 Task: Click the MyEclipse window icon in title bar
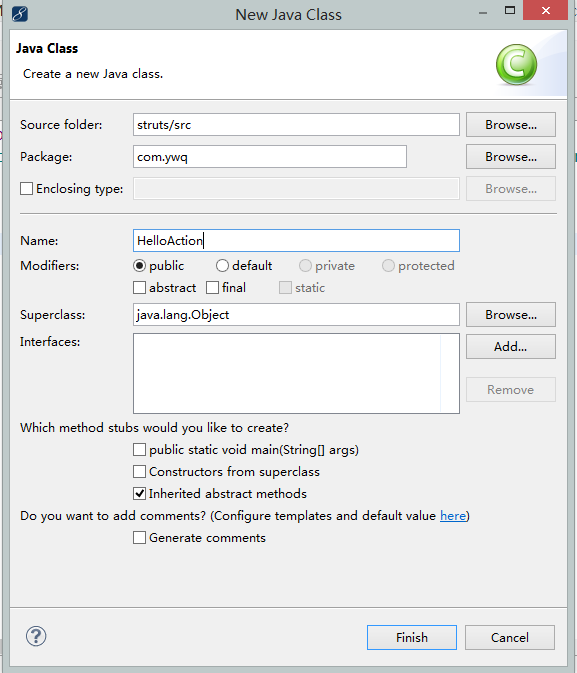20,14
